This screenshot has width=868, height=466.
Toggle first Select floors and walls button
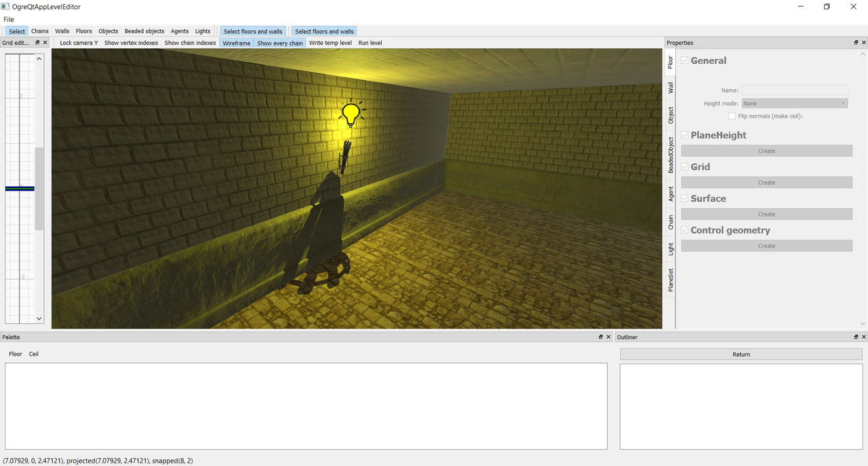253,31
